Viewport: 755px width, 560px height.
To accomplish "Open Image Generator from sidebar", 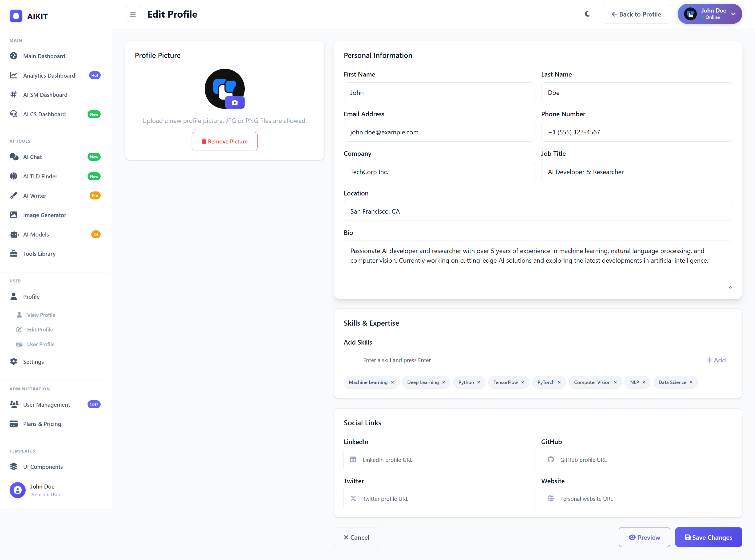I will (44, 215).
